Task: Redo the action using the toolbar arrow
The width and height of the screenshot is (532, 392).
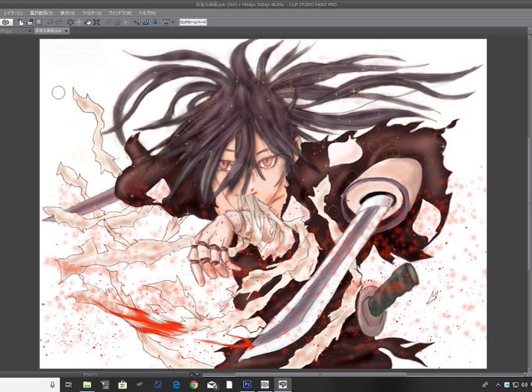Action: coord(59,23)
